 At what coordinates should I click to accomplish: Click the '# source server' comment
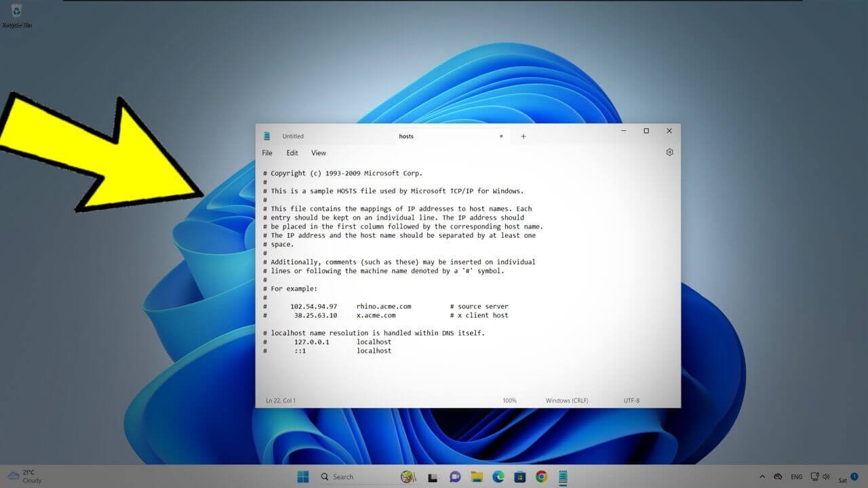479,306
